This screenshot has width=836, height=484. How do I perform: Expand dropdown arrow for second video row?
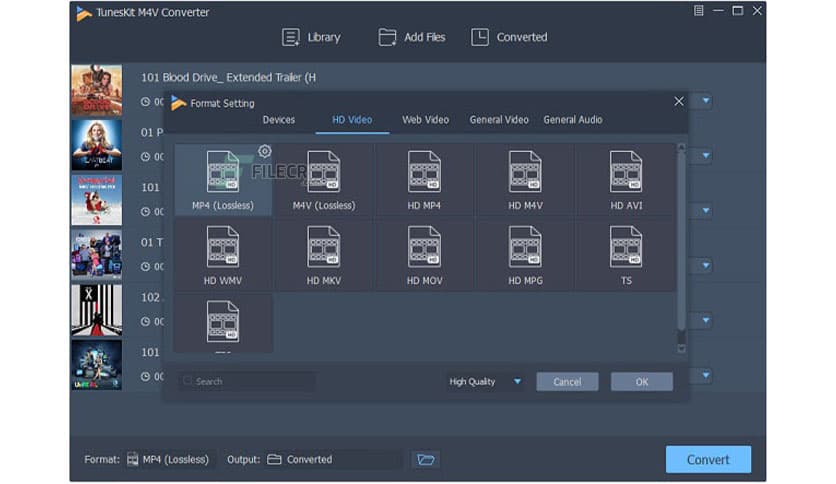706,156
